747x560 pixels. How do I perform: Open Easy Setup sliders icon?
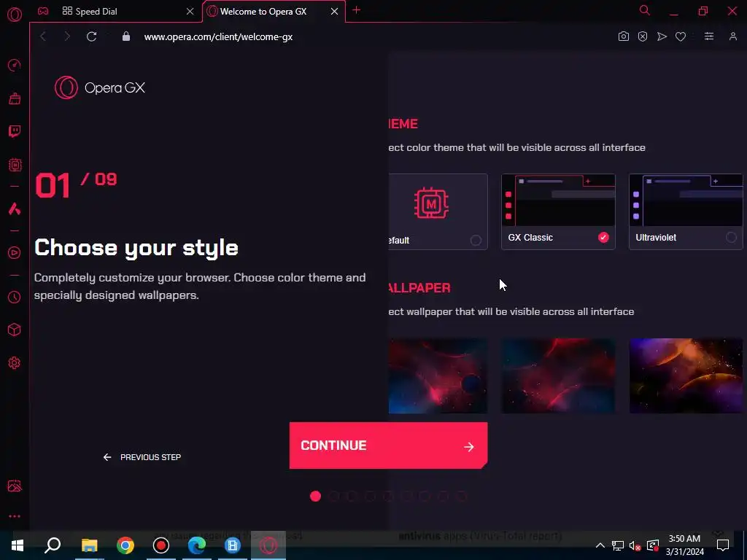[x=709, y=36]
